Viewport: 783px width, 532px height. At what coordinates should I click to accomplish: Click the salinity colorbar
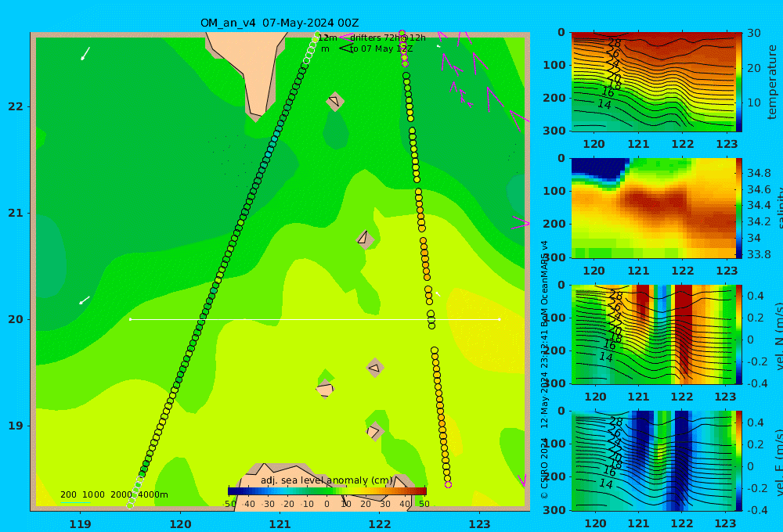tap(738, 208)
